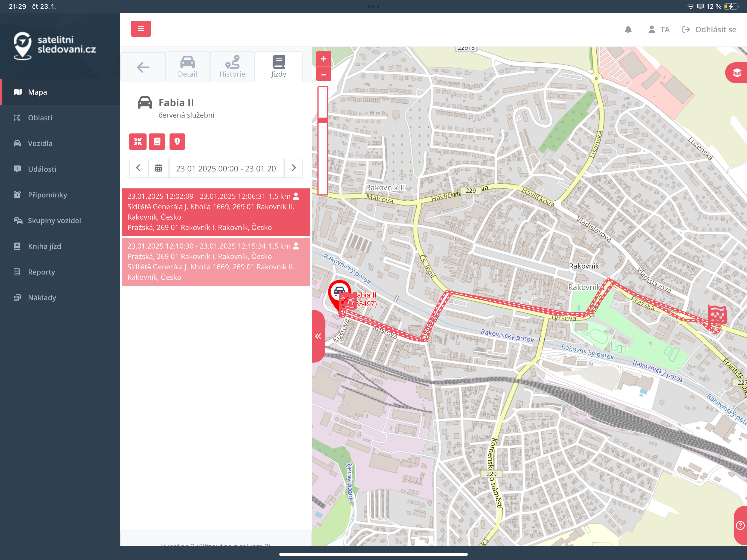
Task: Go back with the left arrow tab
Action: 143,67
